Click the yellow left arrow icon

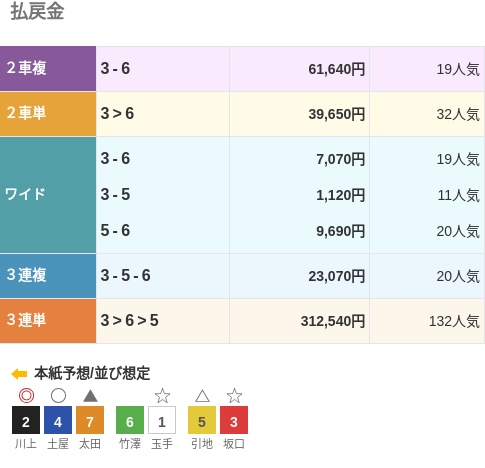[19, 374]
